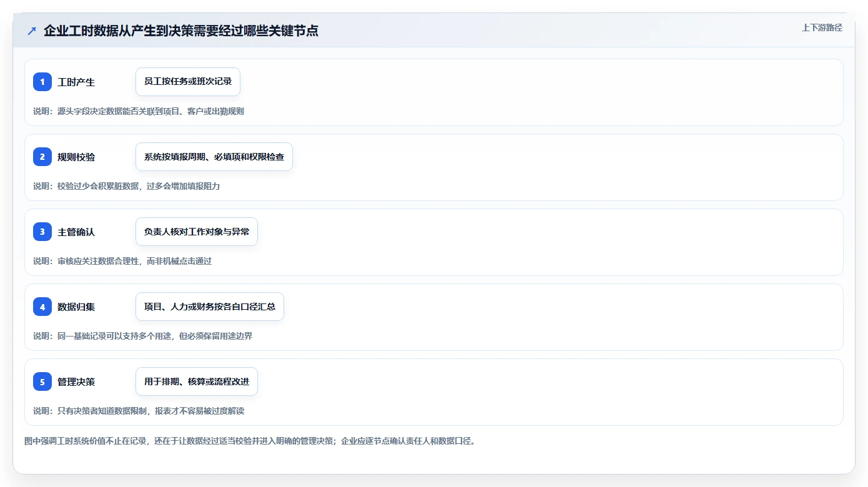
Task: Click the title 企业工时数据从产生到决策需要经过哪些关键节点
Action: [181, 31]
